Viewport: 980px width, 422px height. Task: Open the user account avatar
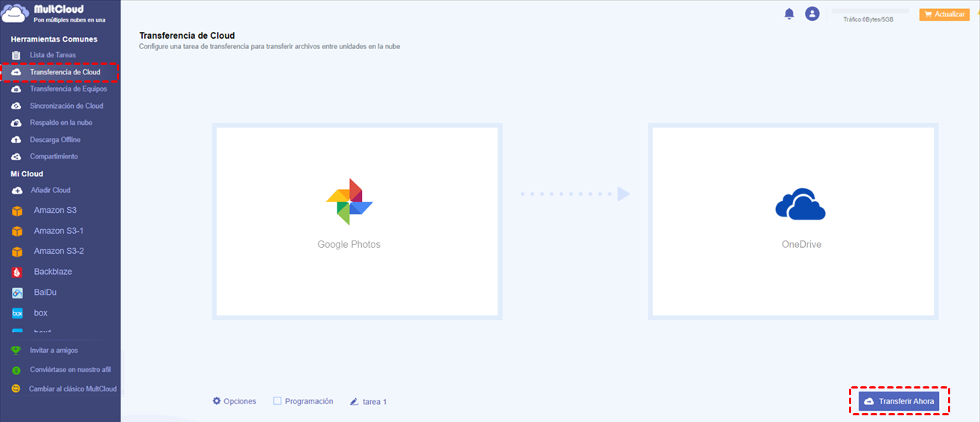(812, 13)
